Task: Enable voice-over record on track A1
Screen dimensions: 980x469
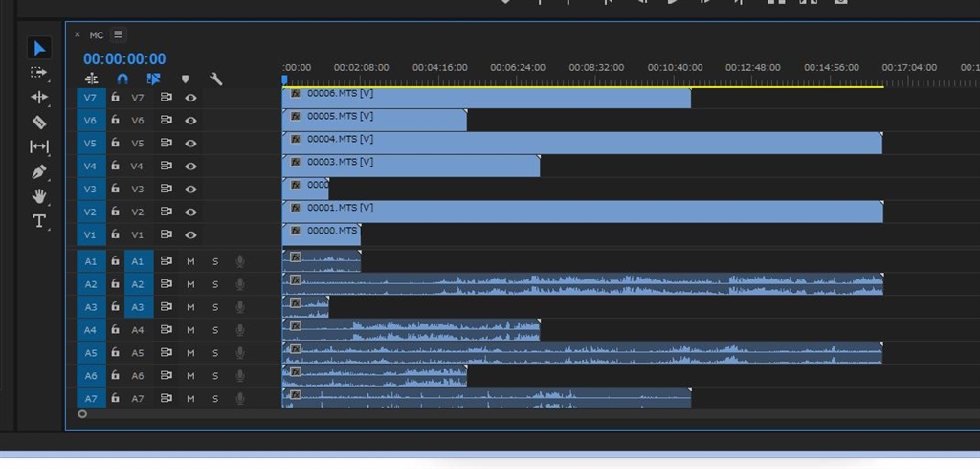Action: (x=240, y=261)
